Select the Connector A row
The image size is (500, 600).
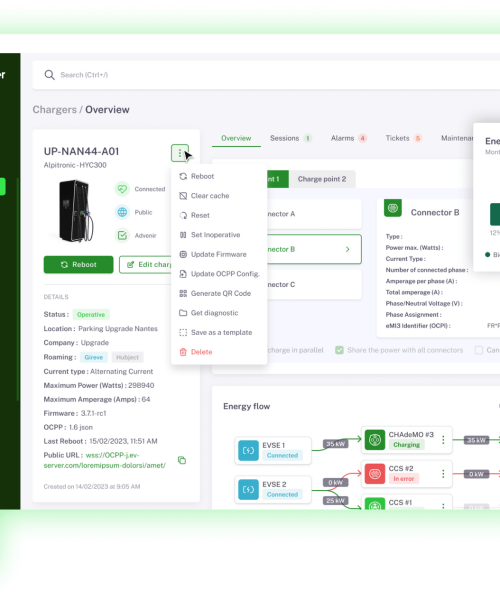pos(314,214)
